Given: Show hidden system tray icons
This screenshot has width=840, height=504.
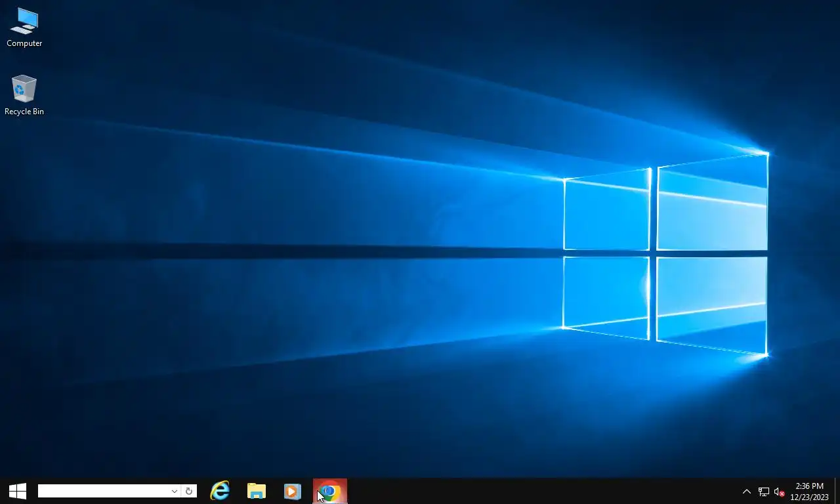Looking at the screenshot, I should point(746,492).
